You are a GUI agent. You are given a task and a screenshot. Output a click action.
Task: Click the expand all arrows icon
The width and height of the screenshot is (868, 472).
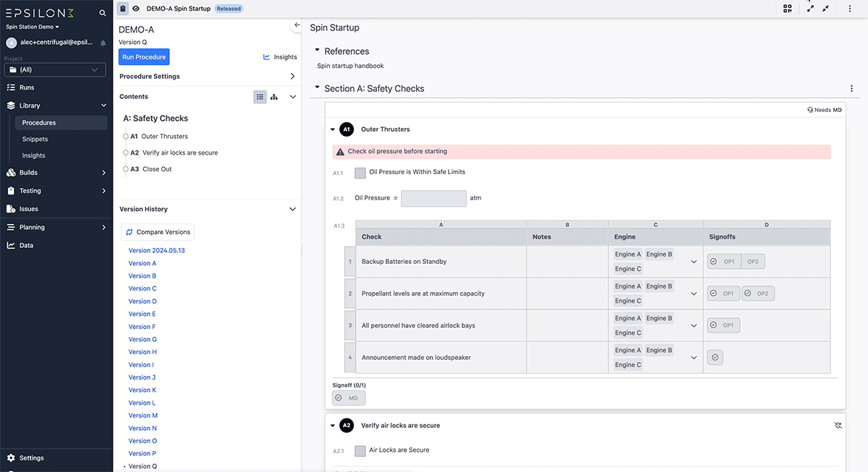pyautogui.click(x=810, y=9)
